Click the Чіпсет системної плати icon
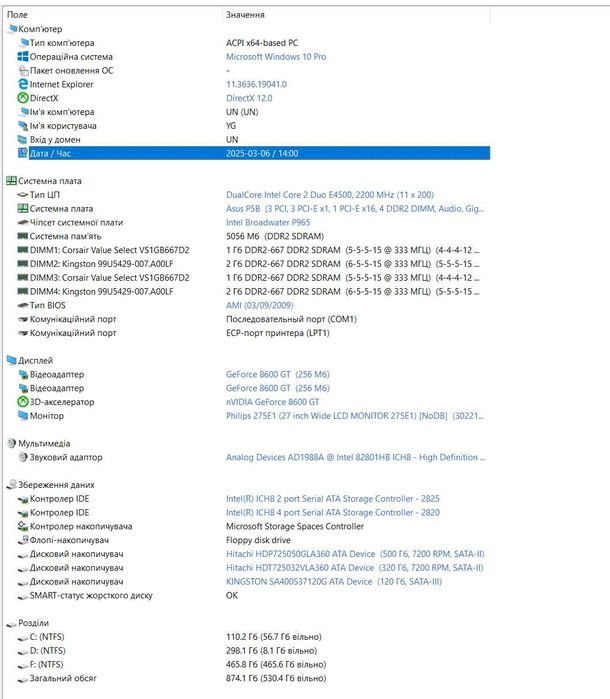Screen dimensions: 610x699 [x=23, y=222]
